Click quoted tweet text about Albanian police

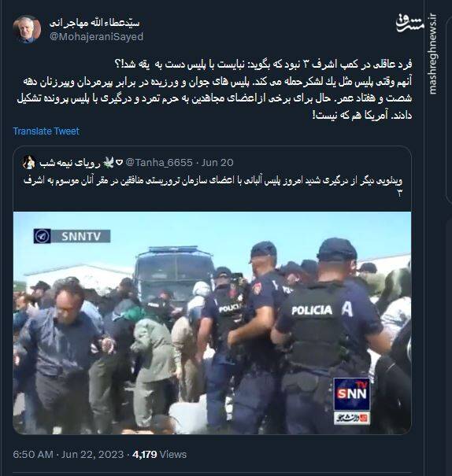point(213,186)
